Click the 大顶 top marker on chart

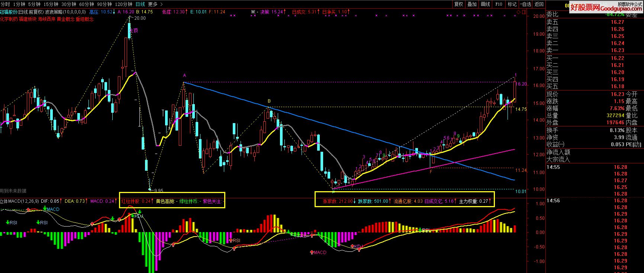133,30
